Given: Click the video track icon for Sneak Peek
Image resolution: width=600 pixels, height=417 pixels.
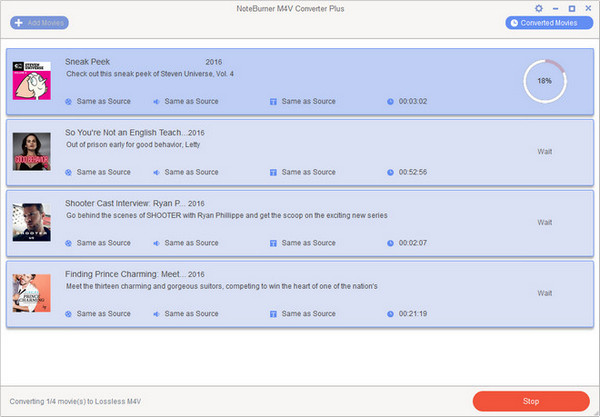Looking at the screenshot, I should click(68, 102).
